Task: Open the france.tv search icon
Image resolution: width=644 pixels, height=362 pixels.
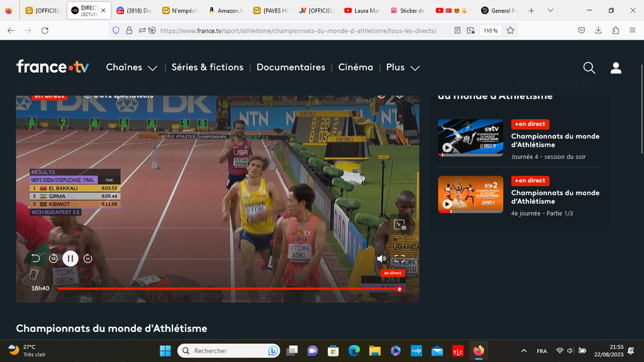Action: (x=589, y=68)
